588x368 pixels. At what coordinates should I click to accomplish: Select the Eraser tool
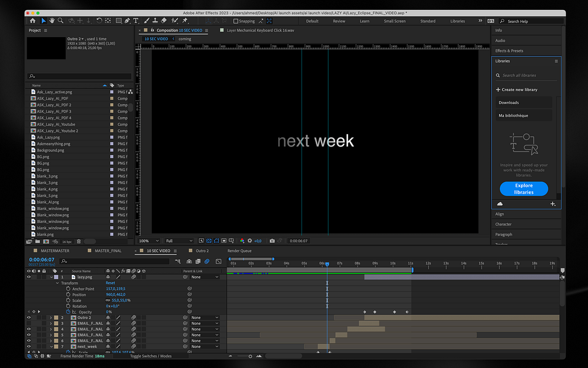pyautogui.click(x=164, y=21)
